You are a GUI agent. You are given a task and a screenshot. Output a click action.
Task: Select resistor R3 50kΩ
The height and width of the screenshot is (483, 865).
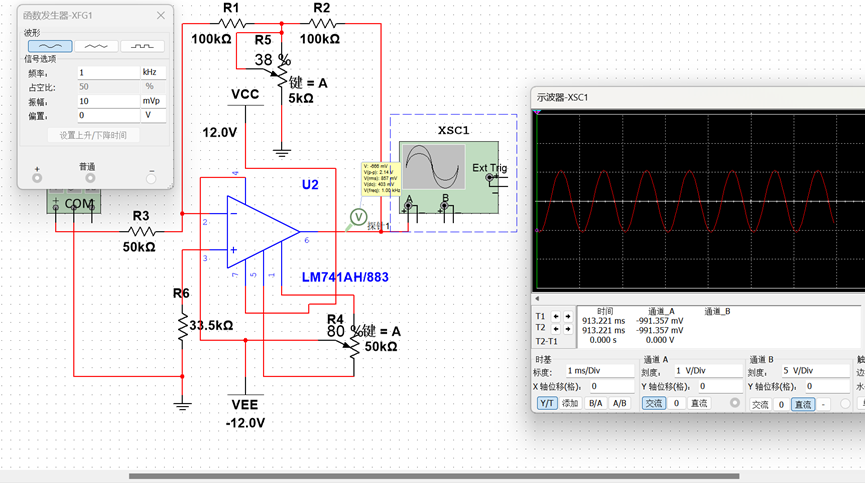point(141,232)
